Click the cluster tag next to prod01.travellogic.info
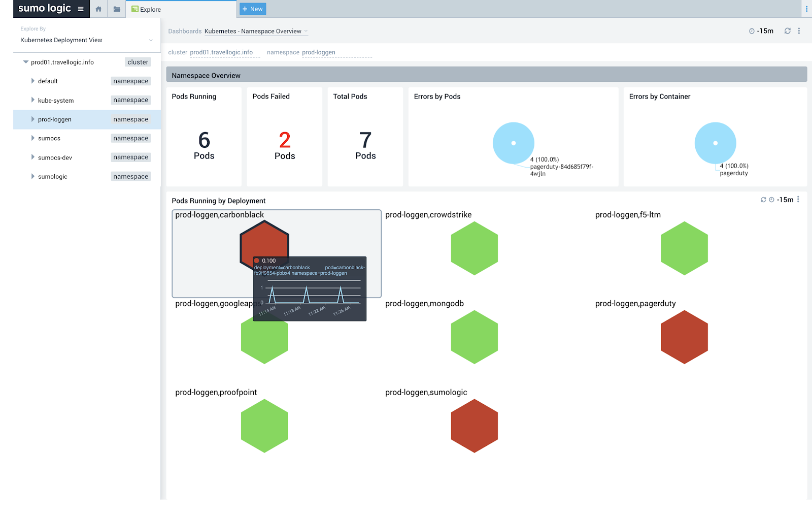Viewport: 812px width, 515px height. 138,62
